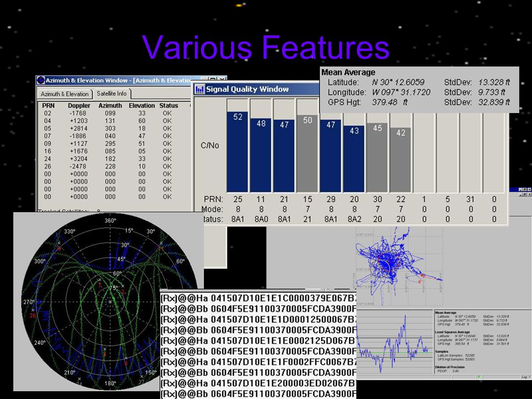
Task: Select Doppler value +1203
Action: (79, 121)
